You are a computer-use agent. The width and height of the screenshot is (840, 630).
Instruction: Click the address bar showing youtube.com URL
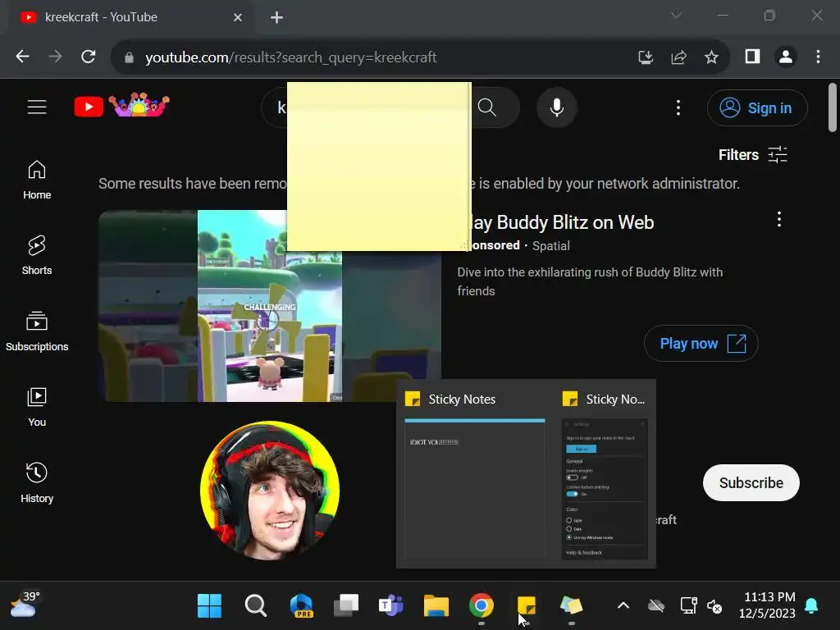(291, 57)
